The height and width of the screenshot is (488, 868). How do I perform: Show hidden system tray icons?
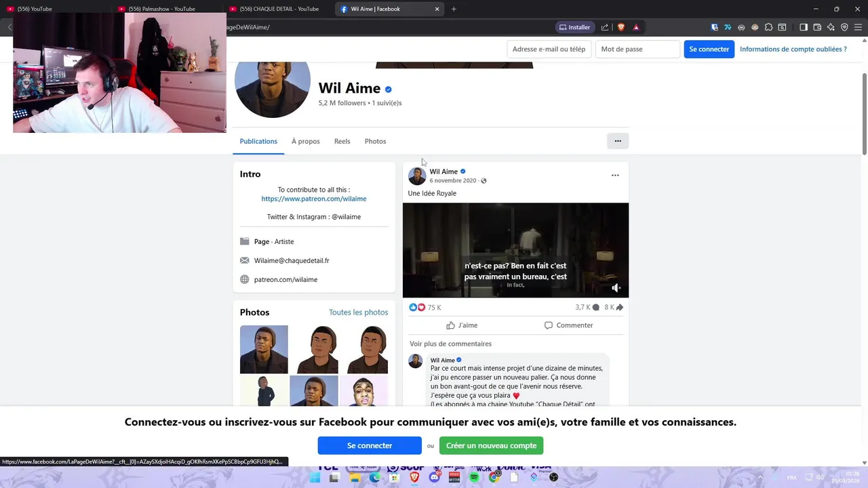(759, 477)
